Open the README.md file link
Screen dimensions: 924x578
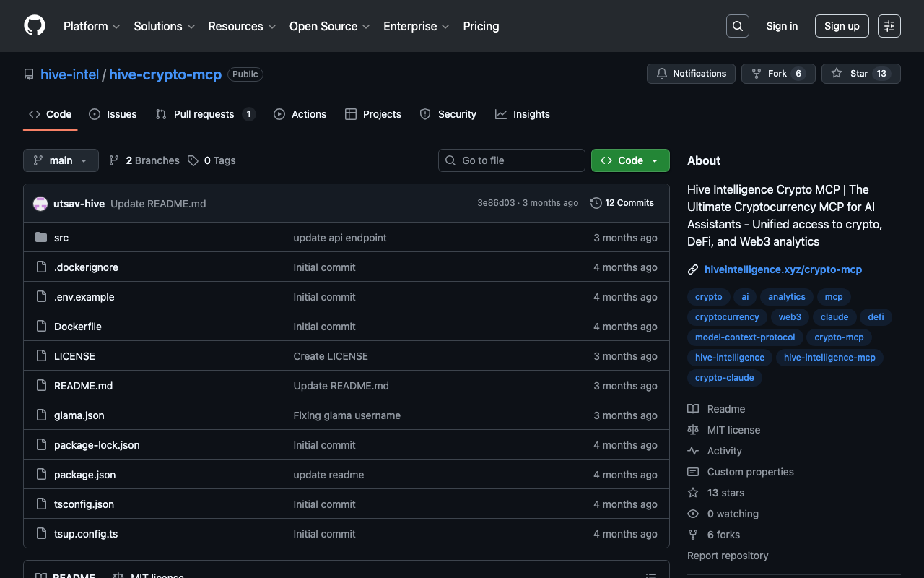point(83,386)
